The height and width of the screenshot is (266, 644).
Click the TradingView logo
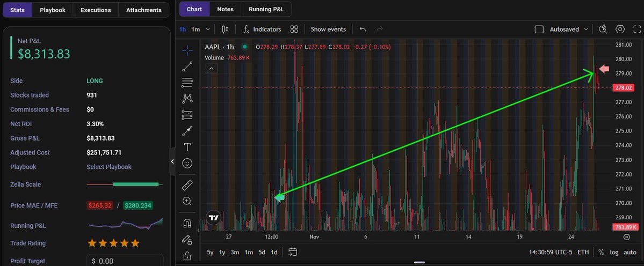pos(214,218)
